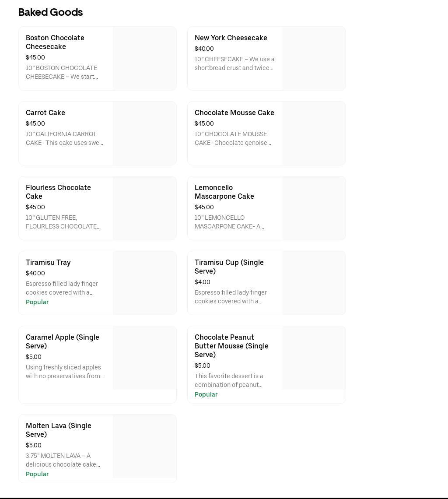Click the Boston Chocolate Cheesecake image placeholder

point(144,59)
